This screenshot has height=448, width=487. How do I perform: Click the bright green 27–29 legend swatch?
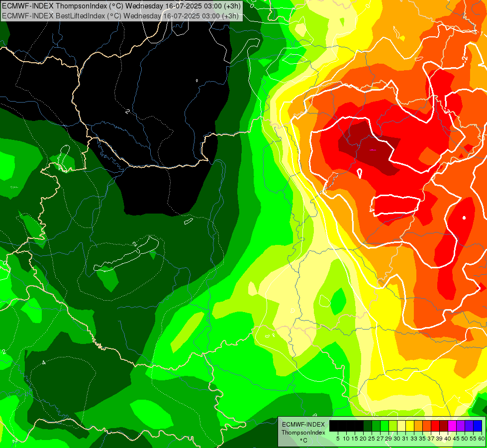pos(385,426)
